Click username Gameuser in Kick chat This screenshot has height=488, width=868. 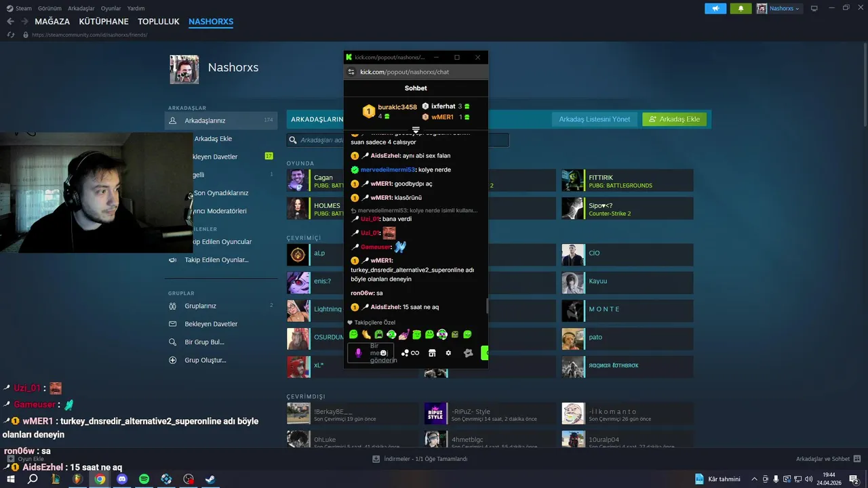tap(376, 247)
